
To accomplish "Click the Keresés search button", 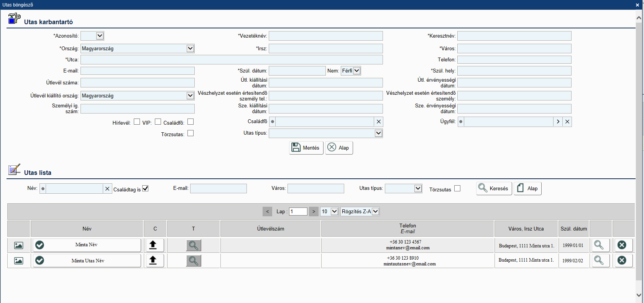I will pos(494,188).
